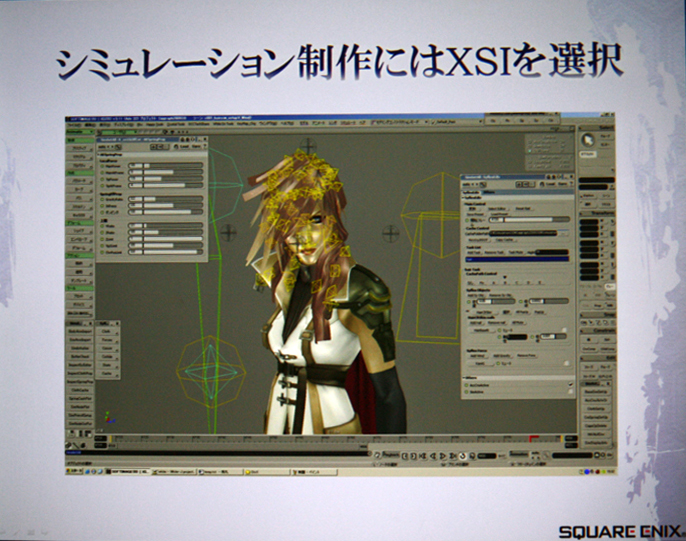Open help question mark in the left spring property panel
This screenshot has width=686, height=541.
click(204, 147)
